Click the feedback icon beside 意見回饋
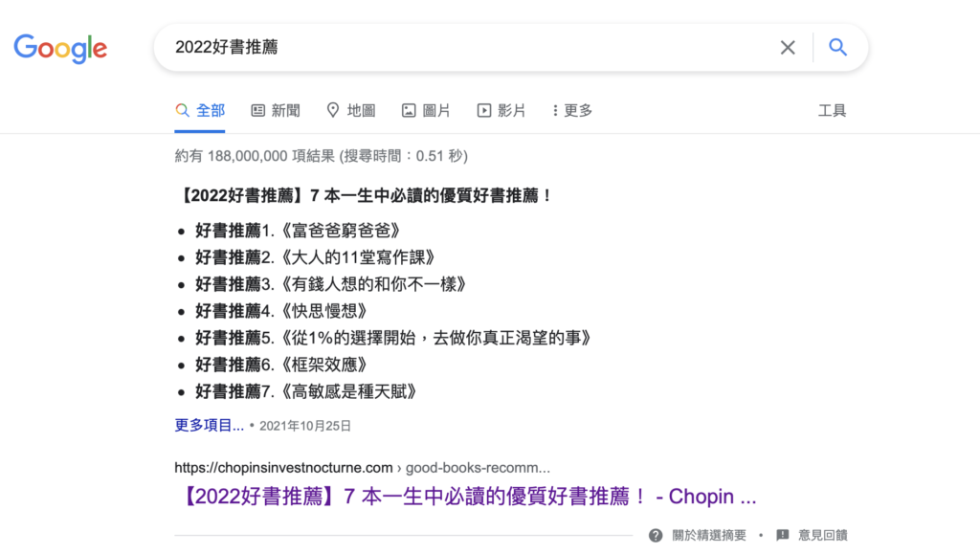 783,535
